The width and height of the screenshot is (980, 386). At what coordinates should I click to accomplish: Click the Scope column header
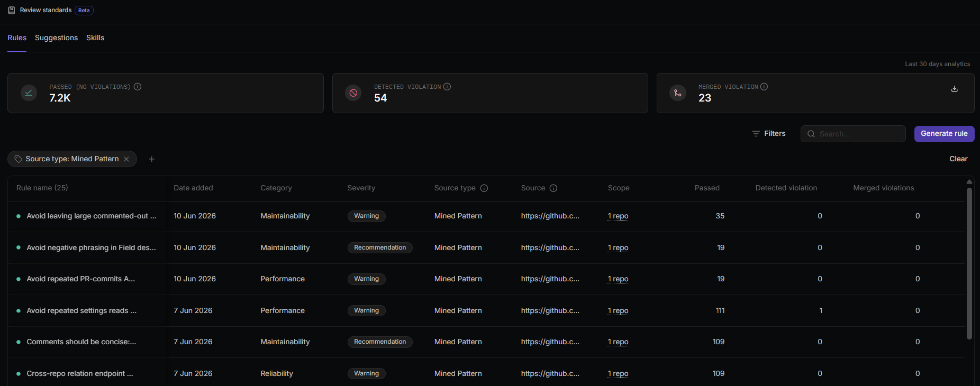coord(619,188)
